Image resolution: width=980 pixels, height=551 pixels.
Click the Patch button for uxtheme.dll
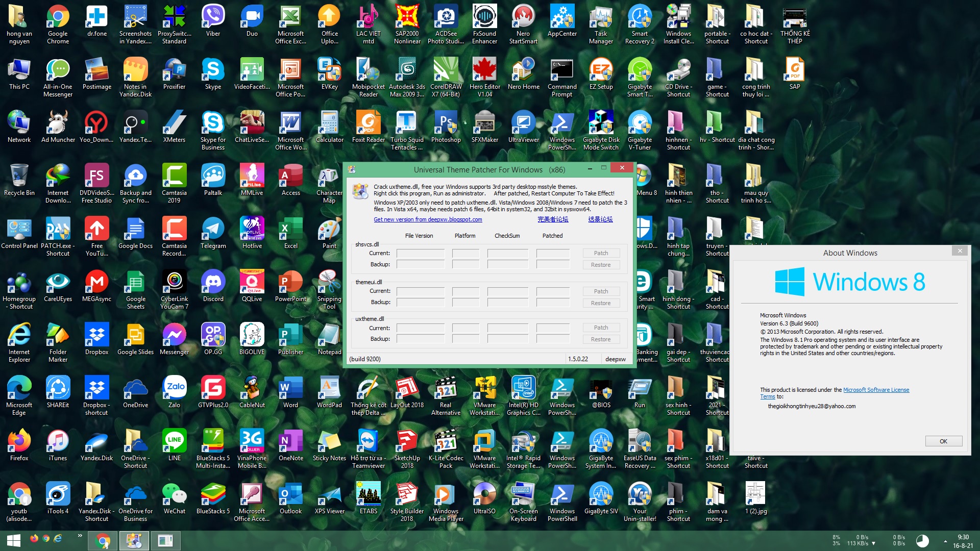(x=601, y=328)
